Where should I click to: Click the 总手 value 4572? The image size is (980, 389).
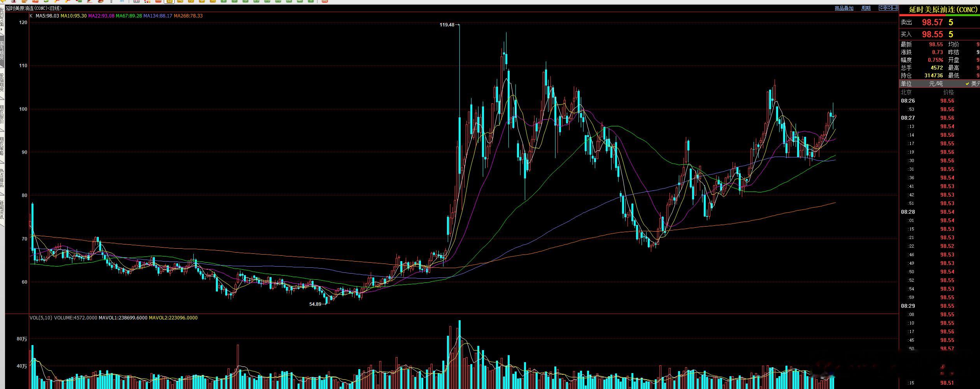[x=937, y=68]
